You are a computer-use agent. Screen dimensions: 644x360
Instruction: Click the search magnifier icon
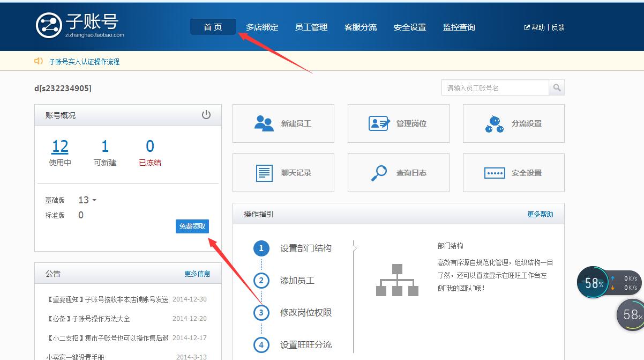tap(557, 87)
